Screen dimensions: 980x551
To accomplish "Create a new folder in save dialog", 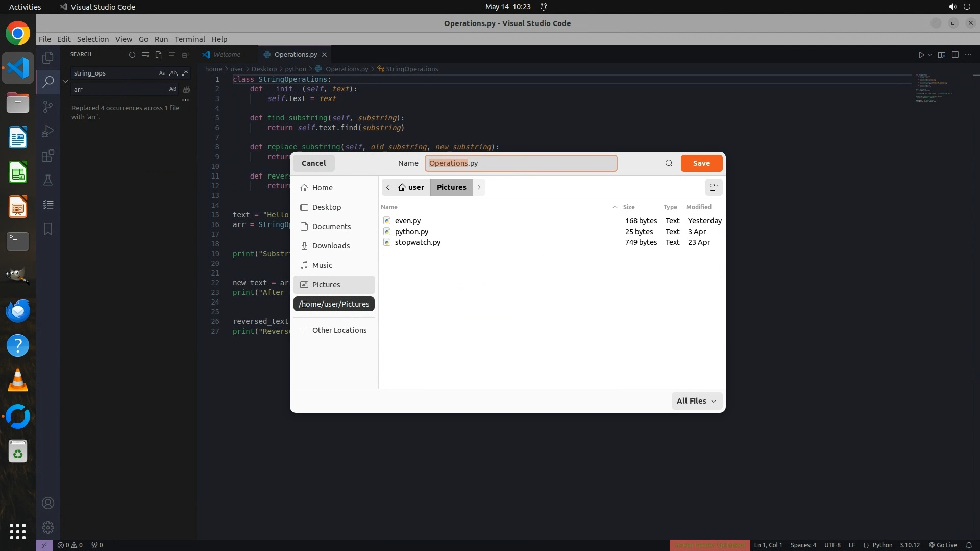I will point(714,187).
